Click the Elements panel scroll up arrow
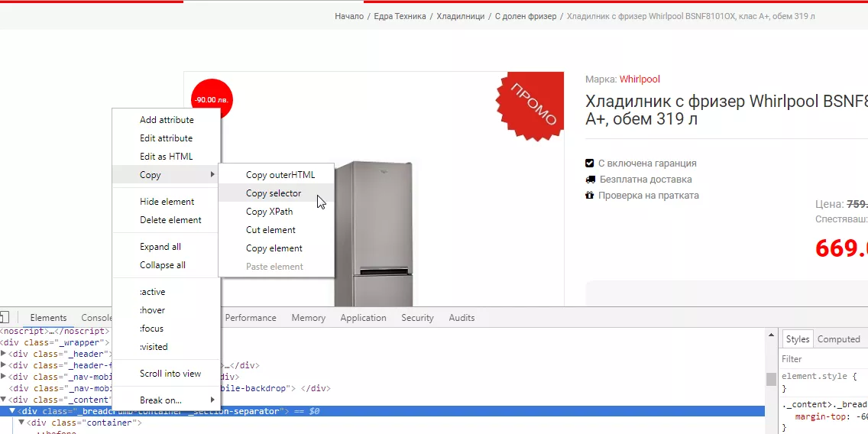868x434 pixels. pos(770,335)
